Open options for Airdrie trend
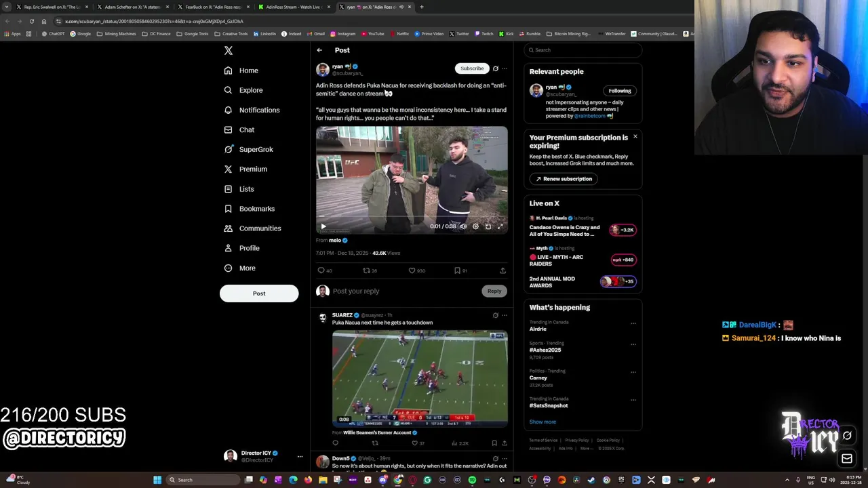The height and width of the screenshot is (488, 868). (633, 323)
